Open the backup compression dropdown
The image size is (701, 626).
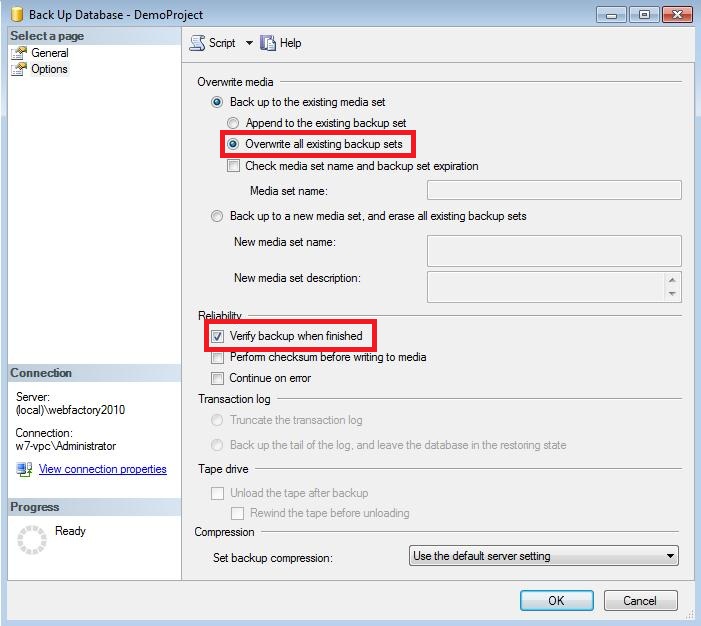545,556
